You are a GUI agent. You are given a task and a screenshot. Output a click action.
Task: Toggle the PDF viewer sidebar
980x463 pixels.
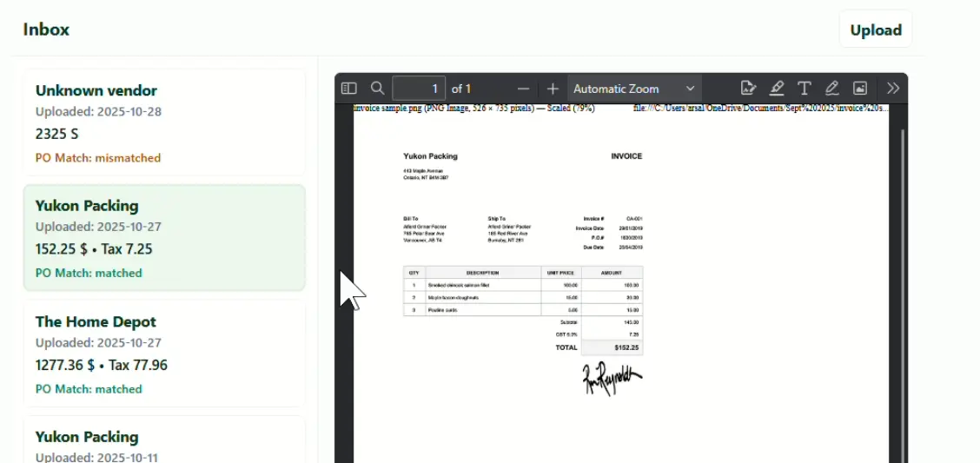pyautogui.click(x=348, y=88)
